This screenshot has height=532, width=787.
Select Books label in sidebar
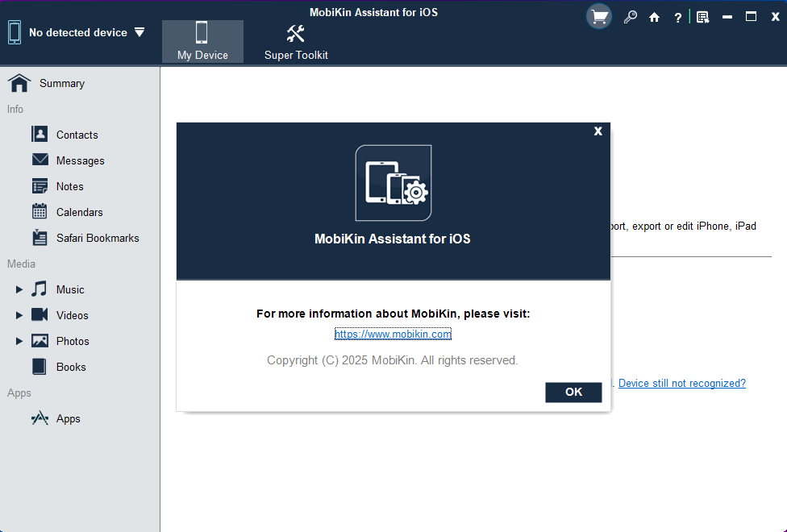[71, 368]
